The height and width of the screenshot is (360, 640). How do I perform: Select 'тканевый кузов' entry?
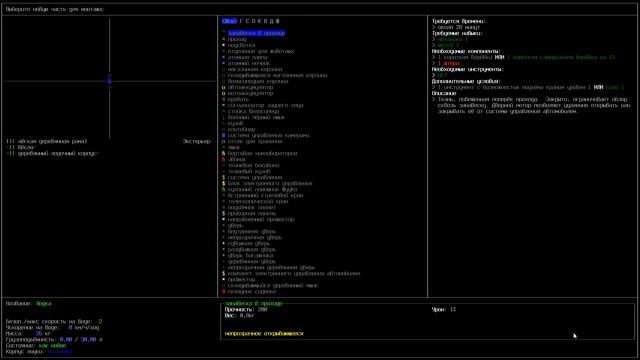[x=249, y=171]
